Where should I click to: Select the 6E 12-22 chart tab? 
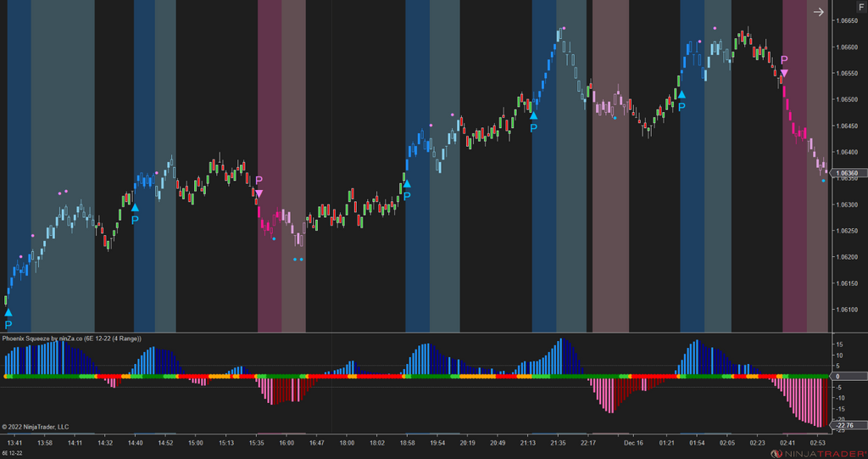(x=12, y=453)
